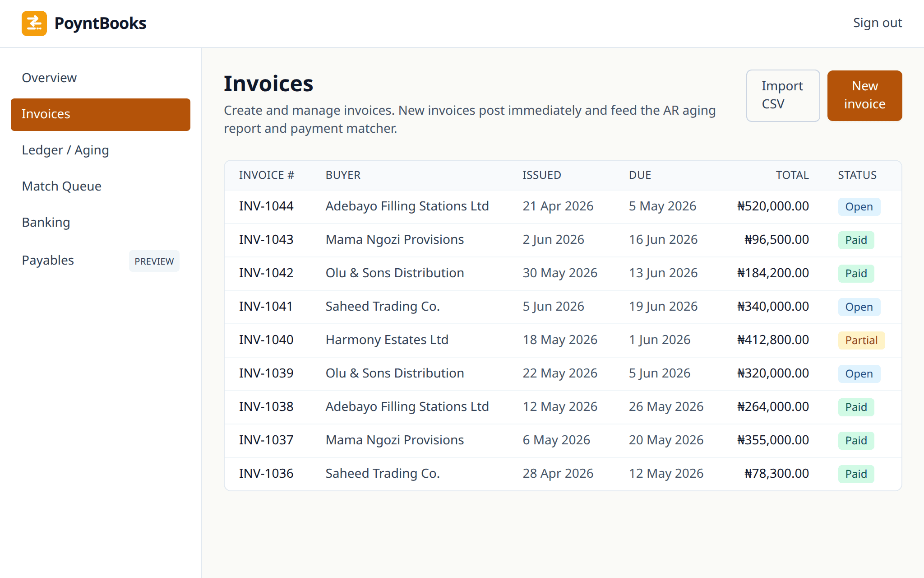Click Mama Ngozi Provisions on INV-1037

click(395, 440)
